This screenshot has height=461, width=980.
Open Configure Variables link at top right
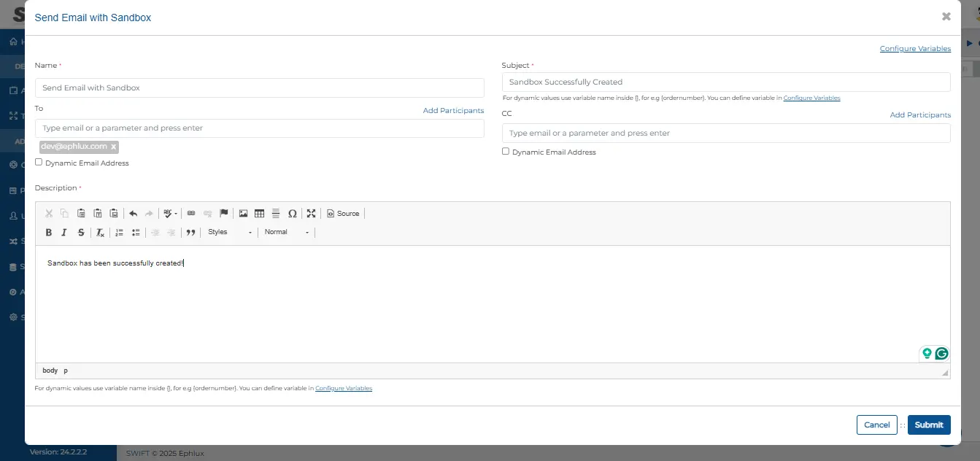pyautogui.click(x=915, y=49)
